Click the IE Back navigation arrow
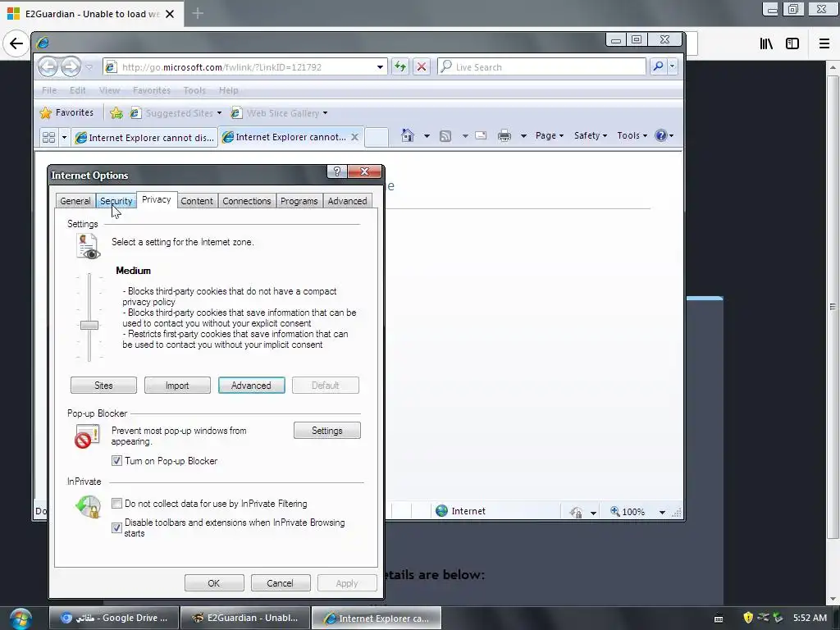 [x=48, y=67]
